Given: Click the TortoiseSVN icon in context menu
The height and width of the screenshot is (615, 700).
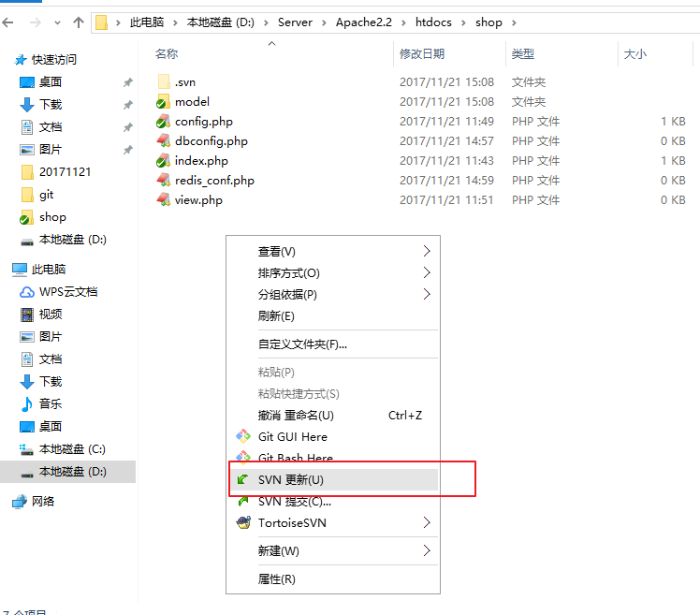Looking at the screenshot, I should coord(243,522).
